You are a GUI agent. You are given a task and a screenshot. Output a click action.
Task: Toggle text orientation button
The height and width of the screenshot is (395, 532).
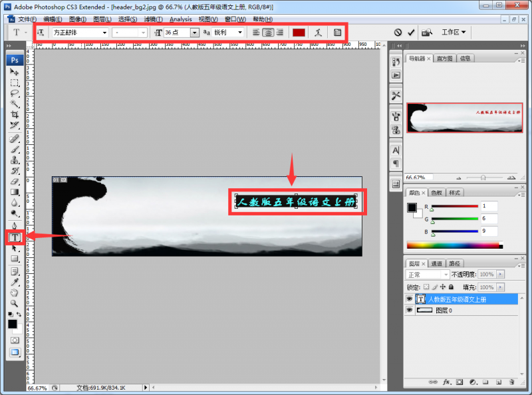coord(41,33)
